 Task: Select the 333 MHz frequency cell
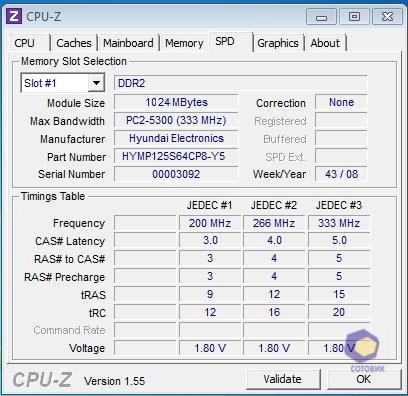339,223
